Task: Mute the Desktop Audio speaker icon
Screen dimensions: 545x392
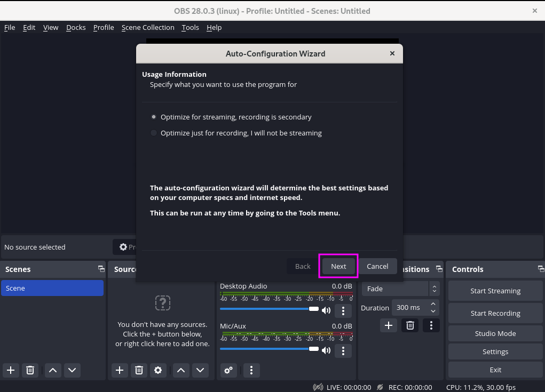Action: [326, 310]
